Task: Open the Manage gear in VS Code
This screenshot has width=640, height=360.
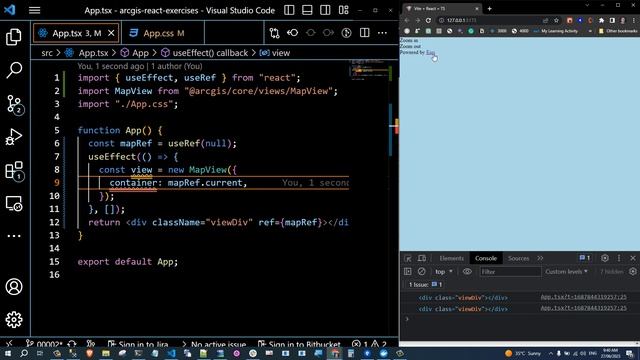Action: click(14, 320)
